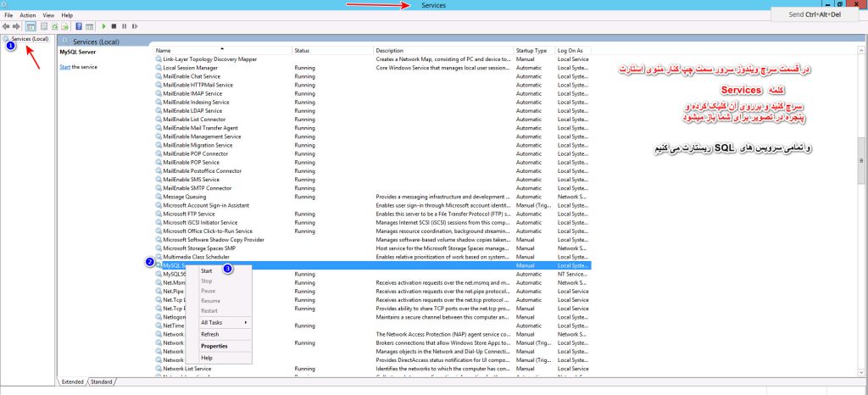Select Microsoft iSCSI Initiator Service row
The height and width of the screenshot is (395, 868).
373,222
